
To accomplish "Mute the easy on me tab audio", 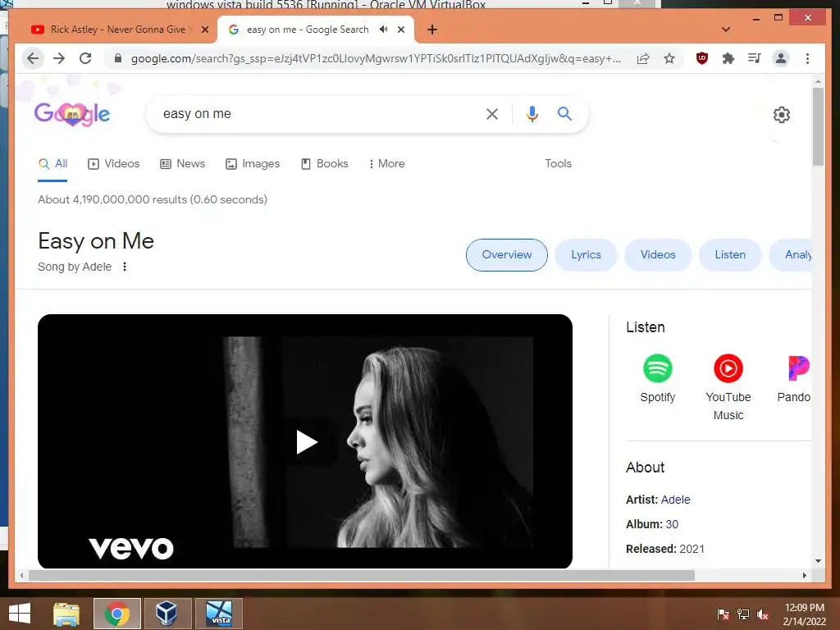I will click(x=383, y=30).
